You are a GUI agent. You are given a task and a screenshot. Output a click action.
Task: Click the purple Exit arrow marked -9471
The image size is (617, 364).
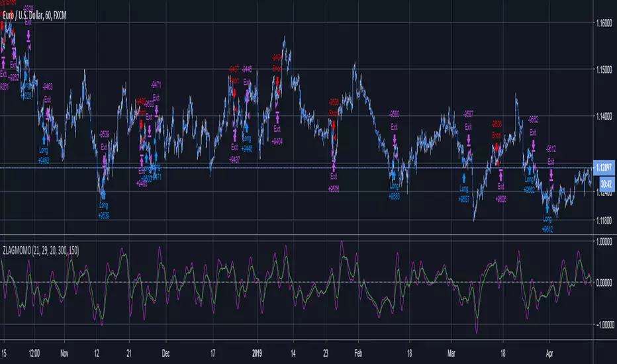[x=156, y=111]
